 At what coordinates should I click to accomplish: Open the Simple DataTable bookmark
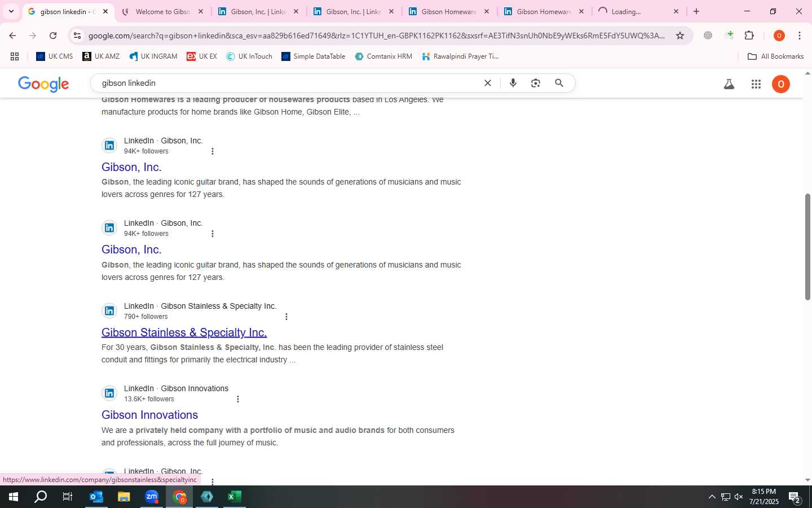pyautogui.click(x=314, y=56)
